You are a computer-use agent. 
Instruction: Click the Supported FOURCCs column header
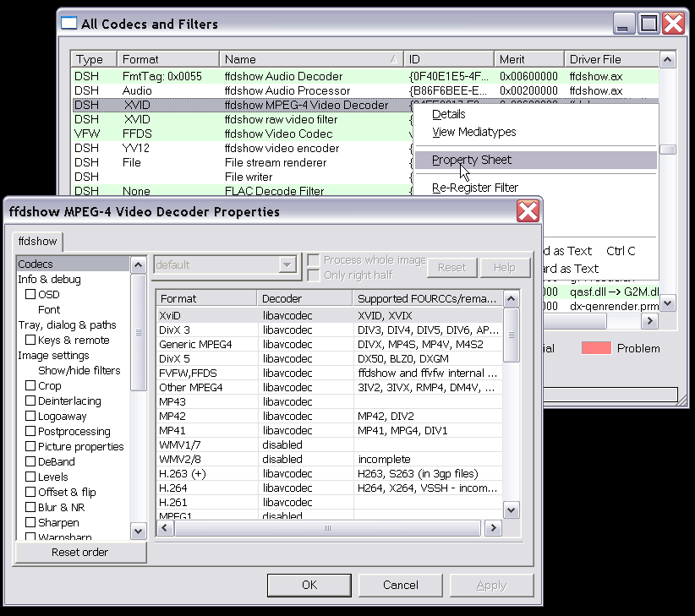428,298
